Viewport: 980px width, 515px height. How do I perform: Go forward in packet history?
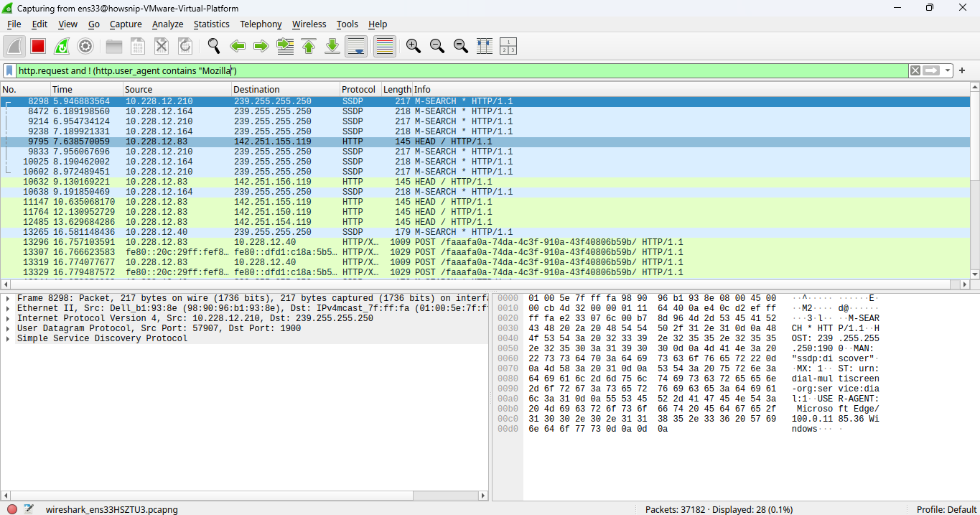(261, 46)
